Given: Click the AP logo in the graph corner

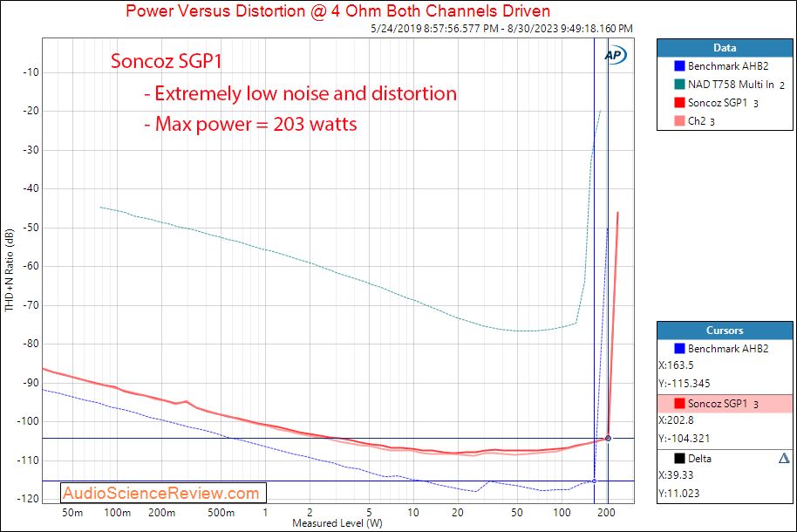Looking at the screenshot, I should [615, 55].
